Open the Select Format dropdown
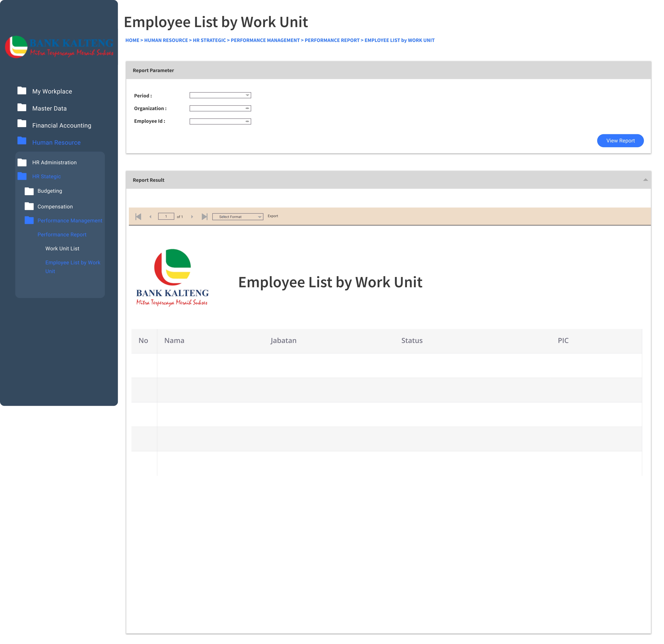 click(238, 217)
